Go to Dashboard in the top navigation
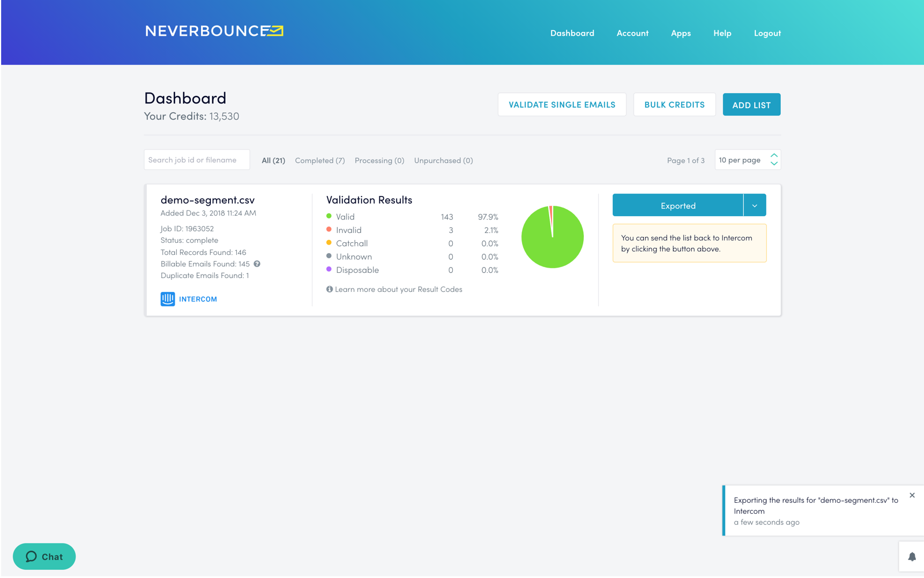The height and width of the screenshot is (578, 924). pyautogui.click(x=572, y=34)
